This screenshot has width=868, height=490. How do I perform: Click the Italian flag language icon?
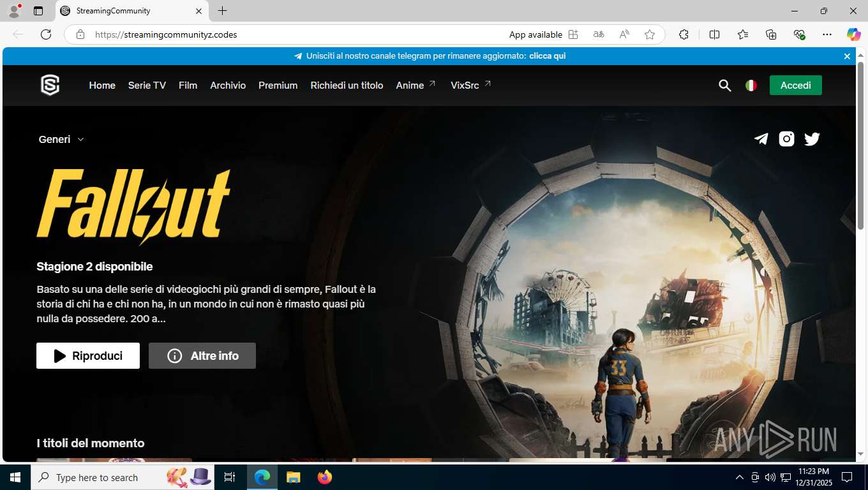click(x=751, y=85)
